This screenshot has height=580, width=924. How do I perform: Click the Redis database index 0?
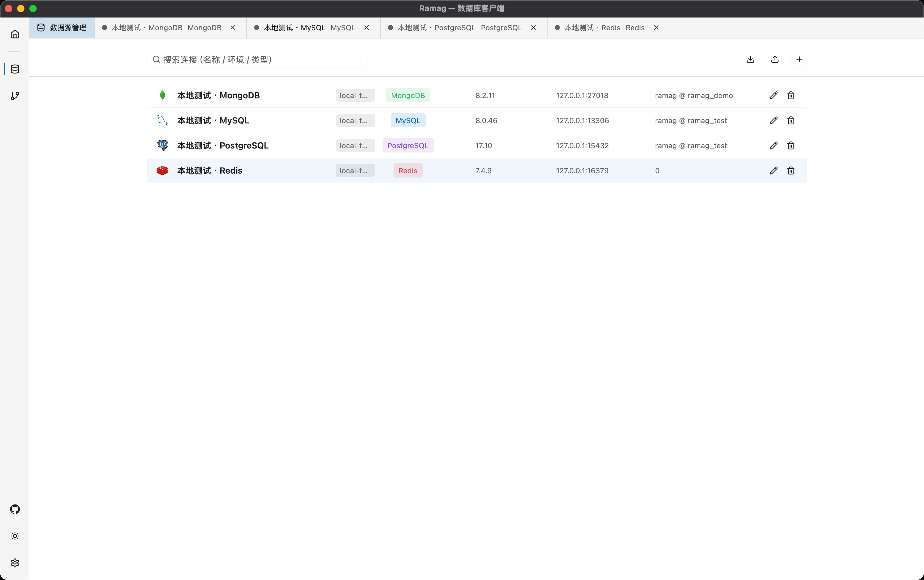[x=657, y=171]
